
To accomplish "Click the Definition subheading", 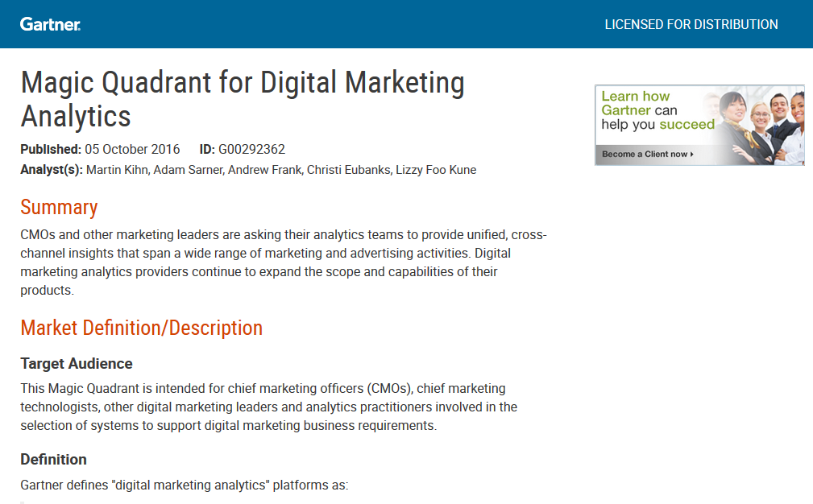I will click(53, 460).
